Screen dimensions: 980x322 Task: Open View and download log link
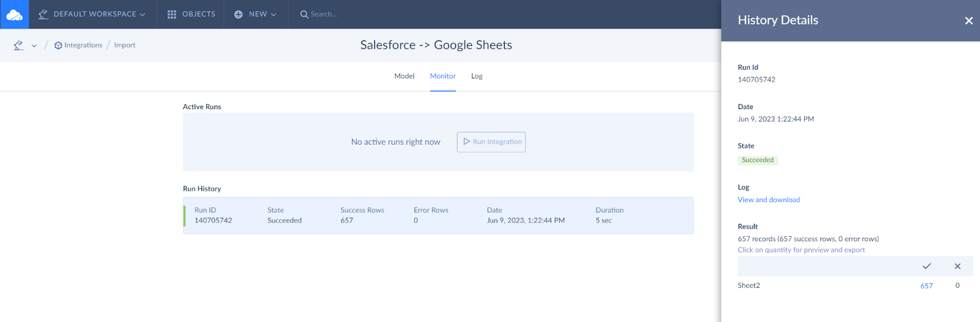[769, 200]
